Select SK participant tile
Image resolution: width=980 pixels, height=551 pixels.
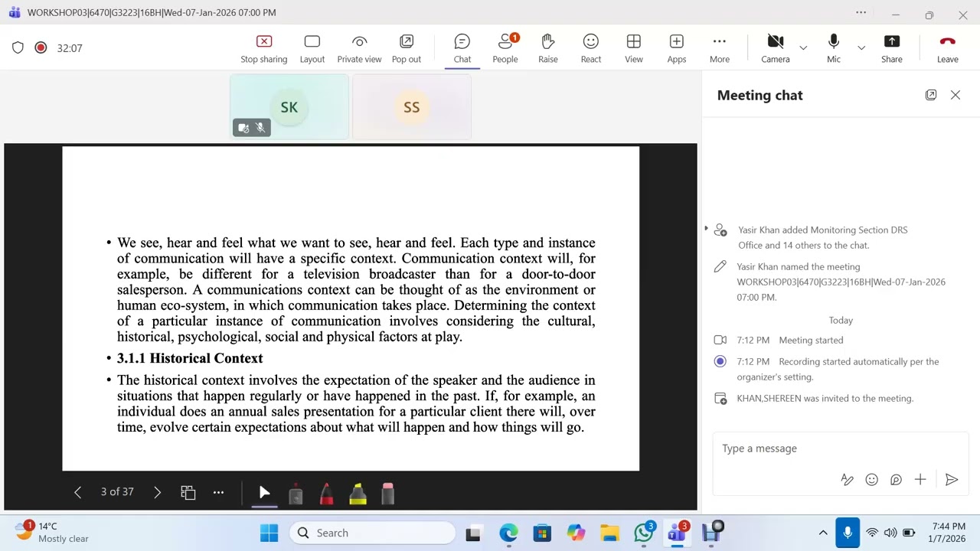click(x=289, y=107)
